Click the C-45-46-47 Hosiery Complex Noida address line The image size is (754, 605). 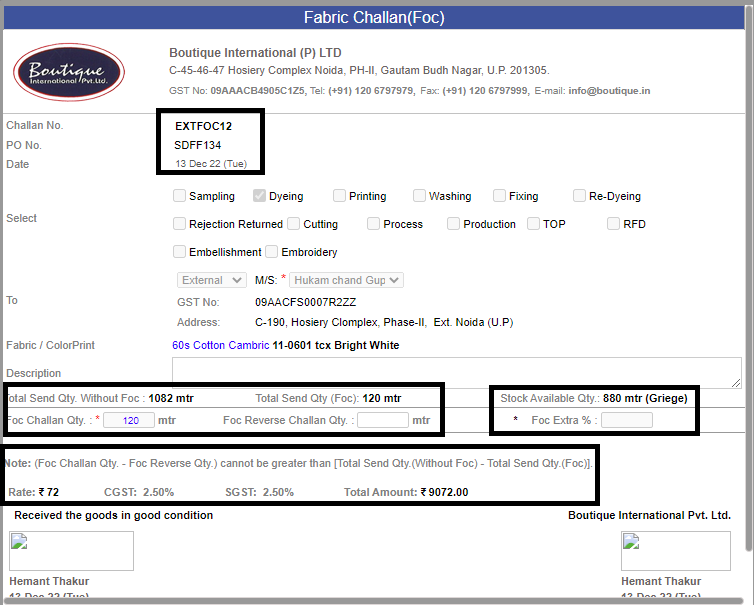pos(359,71)
